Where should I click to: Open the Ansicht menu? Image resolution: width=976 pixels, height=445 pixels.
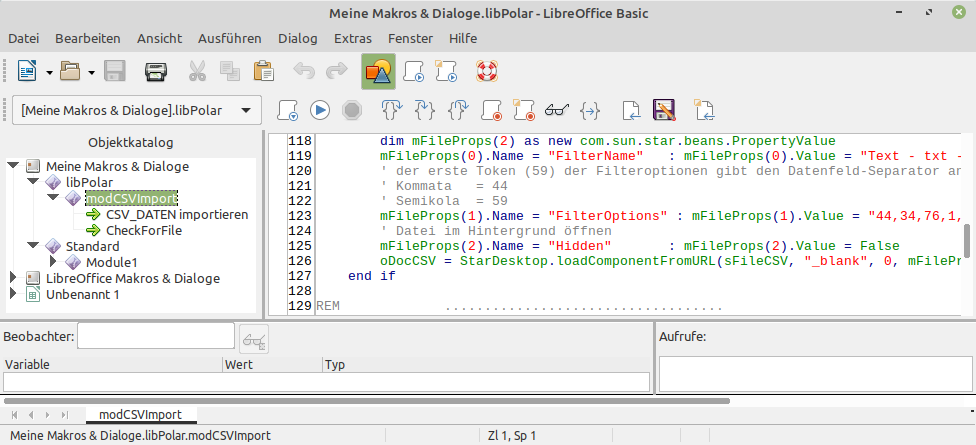pyautogui.click(x=159, y=39)
